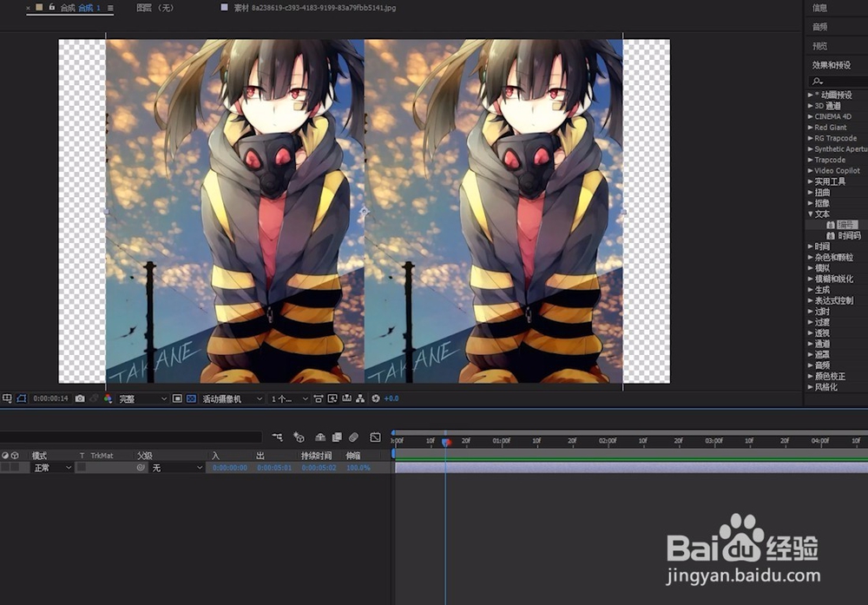Expand the 动画预设 category
The height and width of the screenshot is (605, 868).
click(x=811, y=95)
